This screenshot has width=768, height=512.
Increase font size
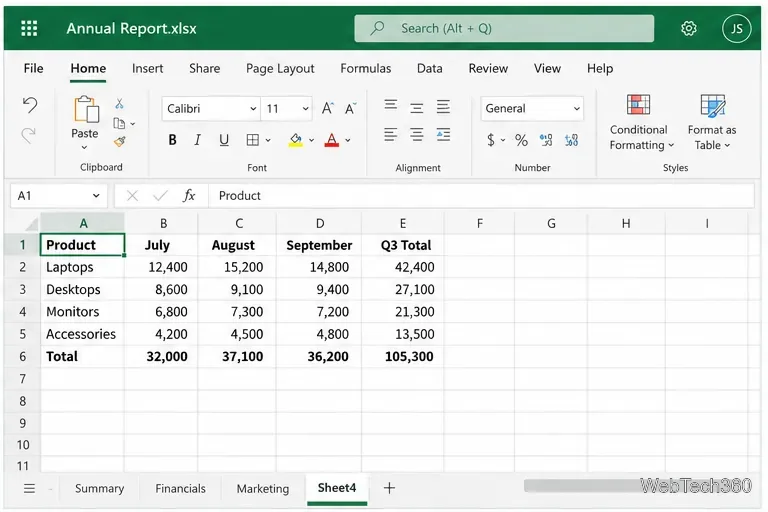[327, 108]
